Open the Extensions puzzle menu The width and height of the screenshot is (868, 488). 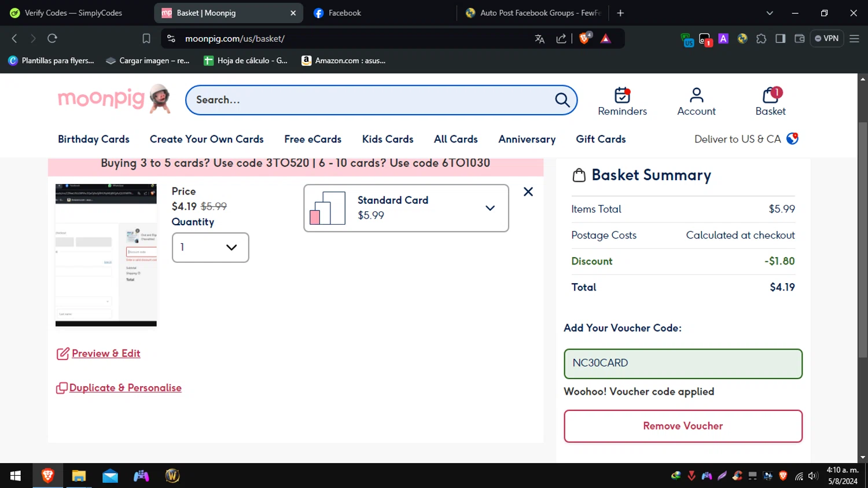point(762,39)
